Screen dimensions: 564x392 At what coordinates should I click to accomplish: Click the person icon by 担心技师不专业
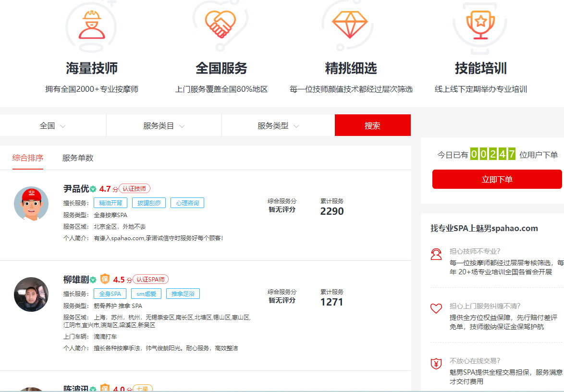(x=436, y=254)
